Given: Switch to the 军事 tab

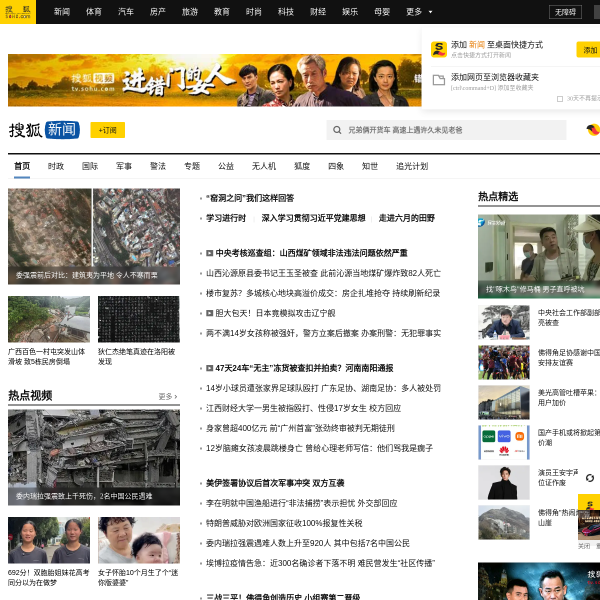Looking at the screenshot, I should (124, 166).
